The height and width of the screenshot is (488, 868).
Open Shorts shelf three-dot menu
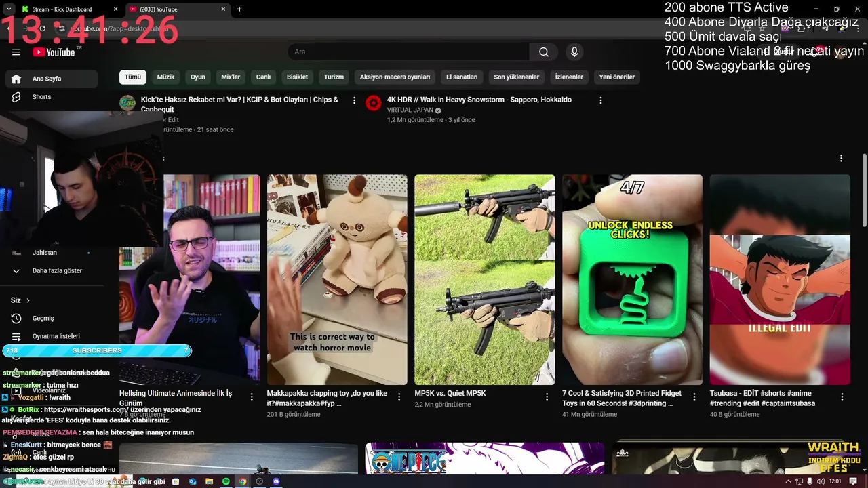tap(842, 158)
